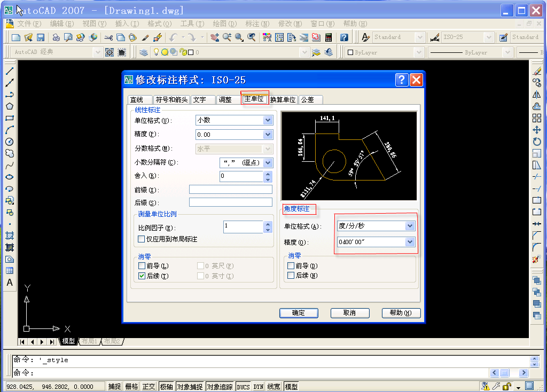Open ByLayer color control dropdown
The width and height of the screenshot is (547, 392).
coord(419,52)
